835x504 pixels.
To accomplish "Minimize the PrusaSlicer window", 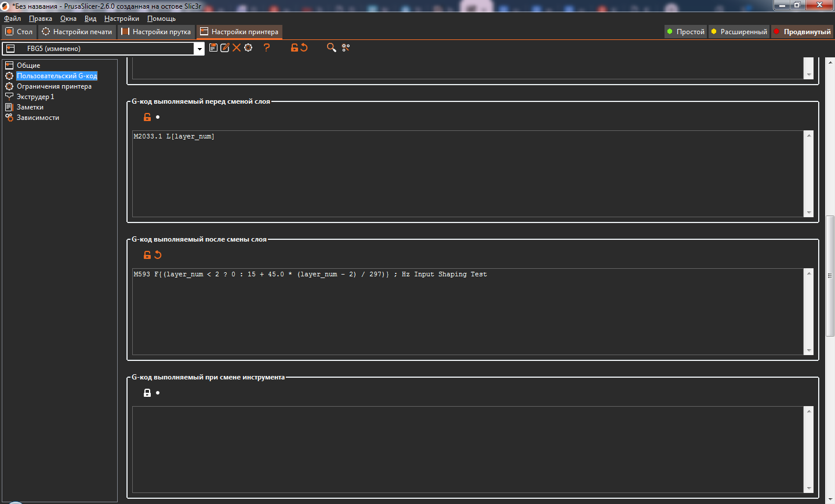I will click(782, 5).
